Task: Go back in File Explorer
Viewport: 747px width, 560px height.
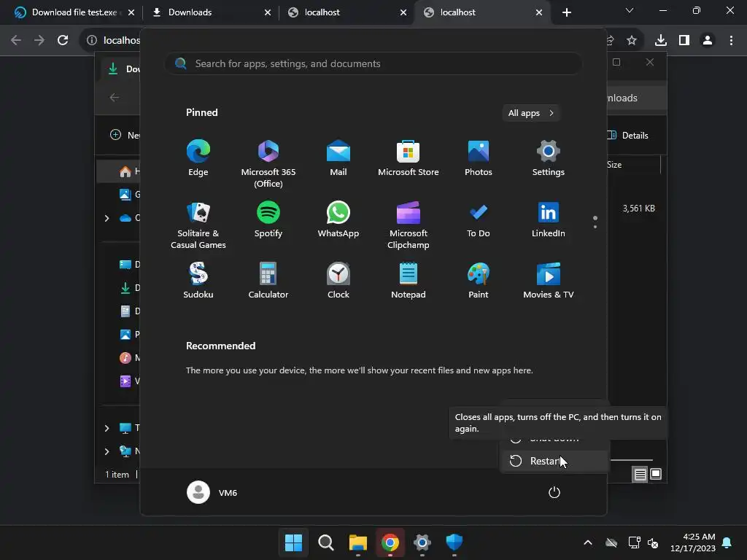Action: click(115, 98)
